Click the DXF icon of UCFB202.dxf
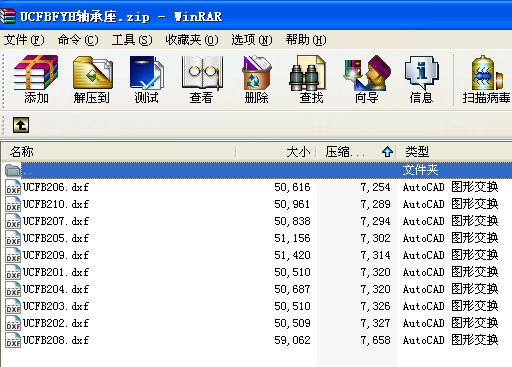 (13, 323)
